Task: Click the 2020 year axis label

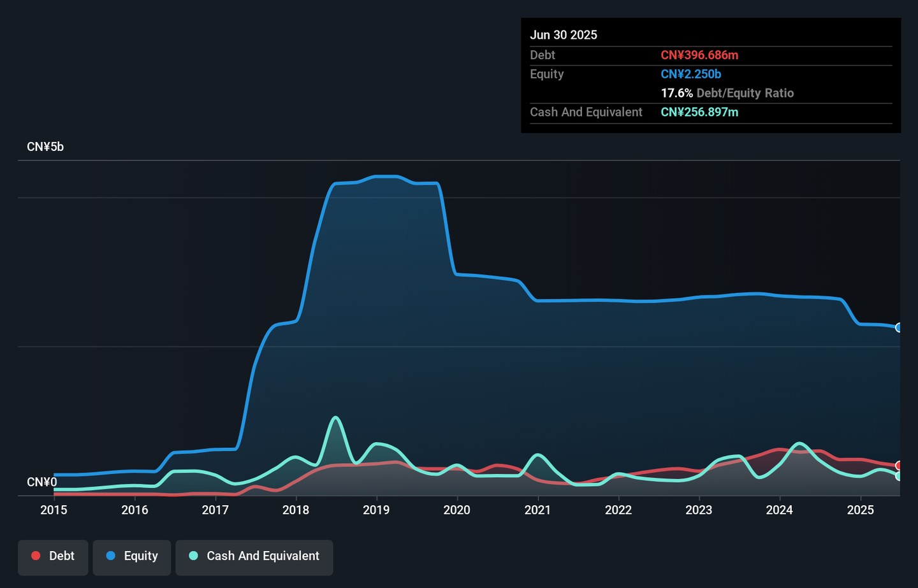Action: click(456, 510)
